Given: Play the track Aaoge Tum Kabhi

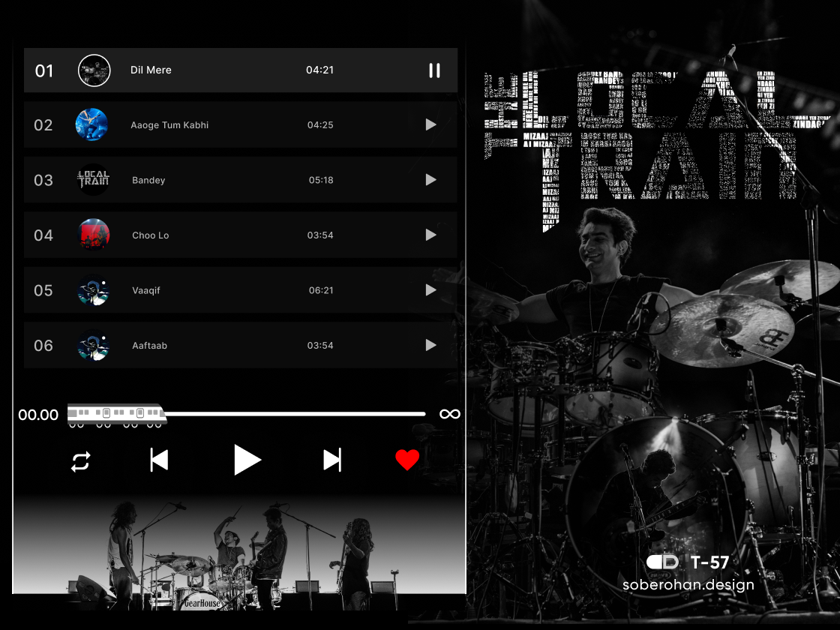Looking at the screenshot, I should (430, 124).
